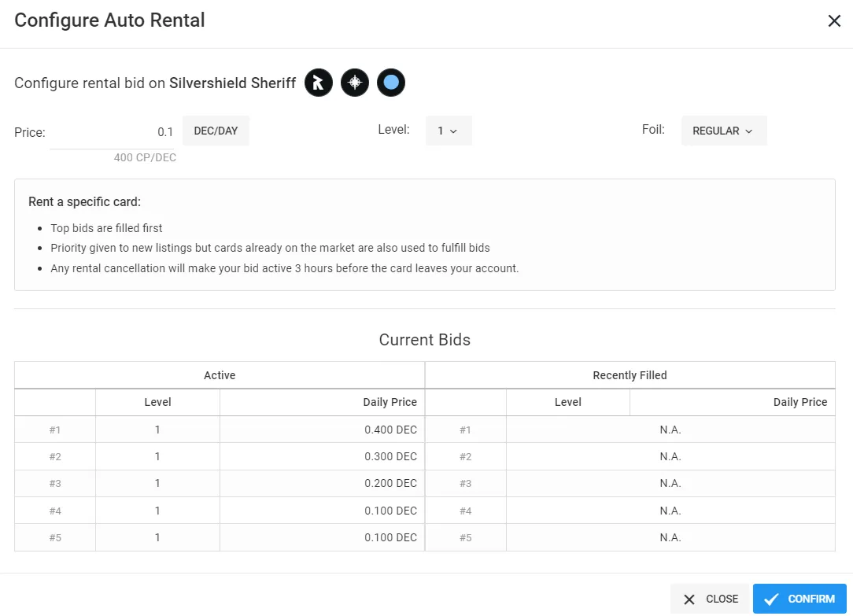
Task: Click the Recently Filled column group header
Action: [x=630, y=375]
